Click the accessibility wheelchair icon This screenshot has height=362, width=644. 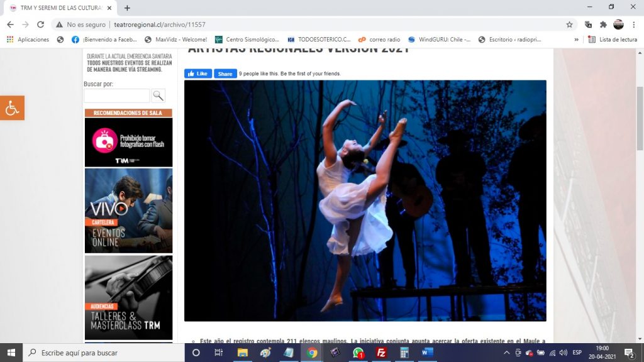(12, 108)
